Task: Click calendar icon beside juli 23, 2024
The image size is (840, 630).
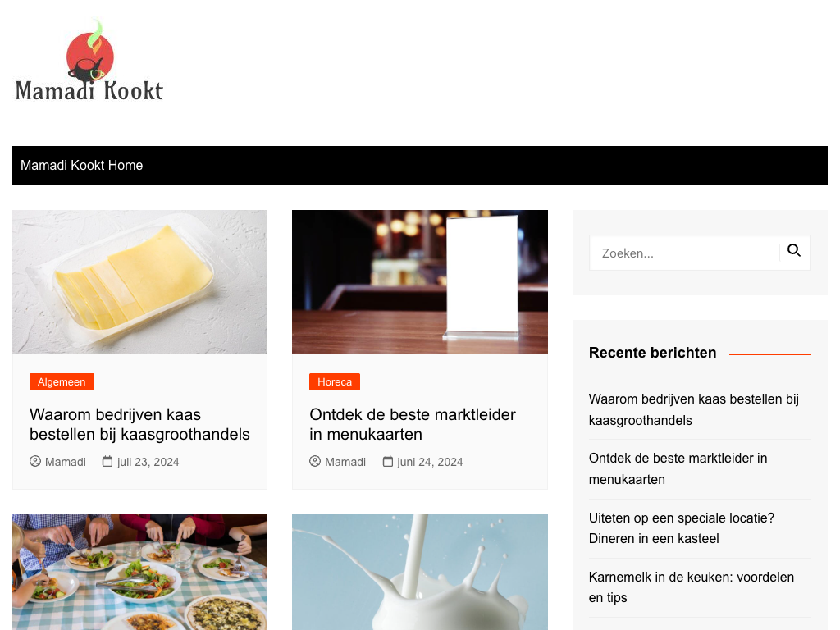Action: pyautogui.click(x=107, y=461)
